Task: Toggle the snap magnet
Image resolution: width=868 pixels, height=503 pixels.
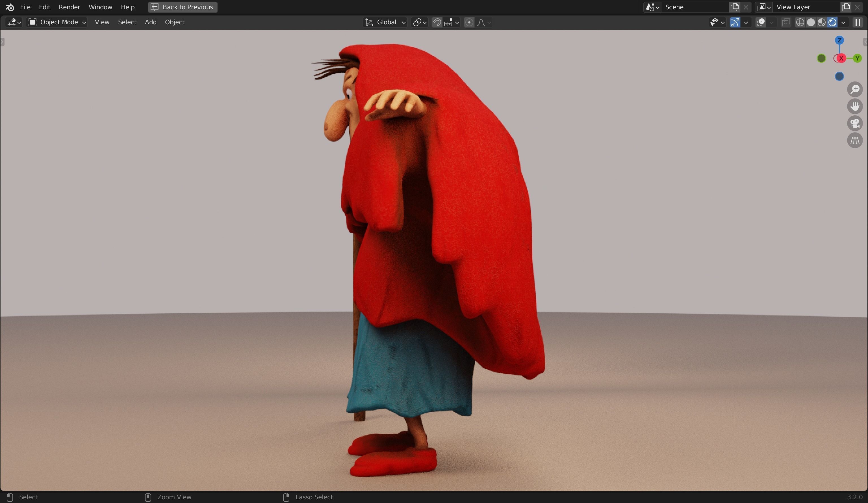Action: coord(437,22)
